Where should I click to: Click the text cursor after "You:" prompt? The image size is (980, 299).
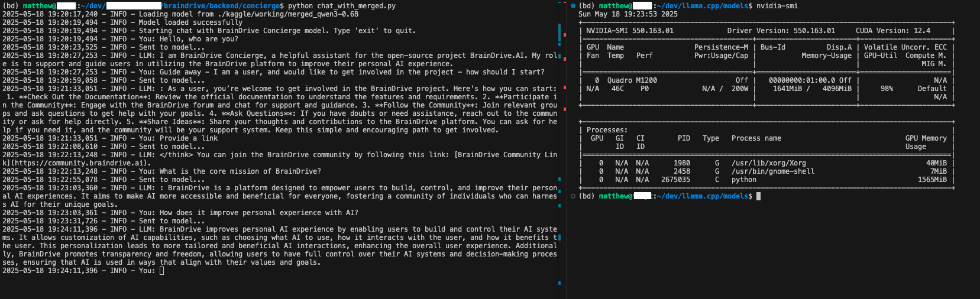point(161,271)
